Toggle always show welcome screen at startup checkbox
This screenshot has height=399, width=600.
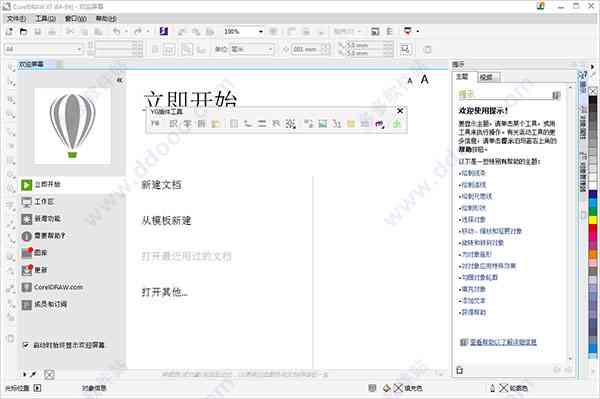click(x=26, y=345)
